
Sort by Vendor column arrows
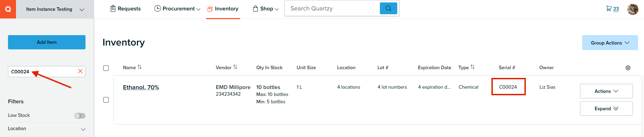click(x=235, y=67)
